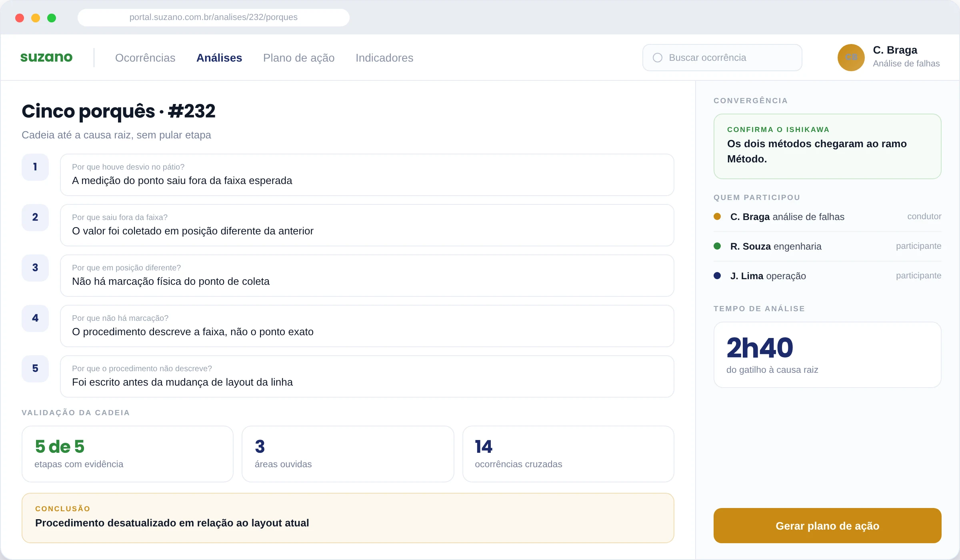The height and width of the screenshot is (560, 960).
Task: Click Gerar plano de ação button
Action: click(827, 526)
